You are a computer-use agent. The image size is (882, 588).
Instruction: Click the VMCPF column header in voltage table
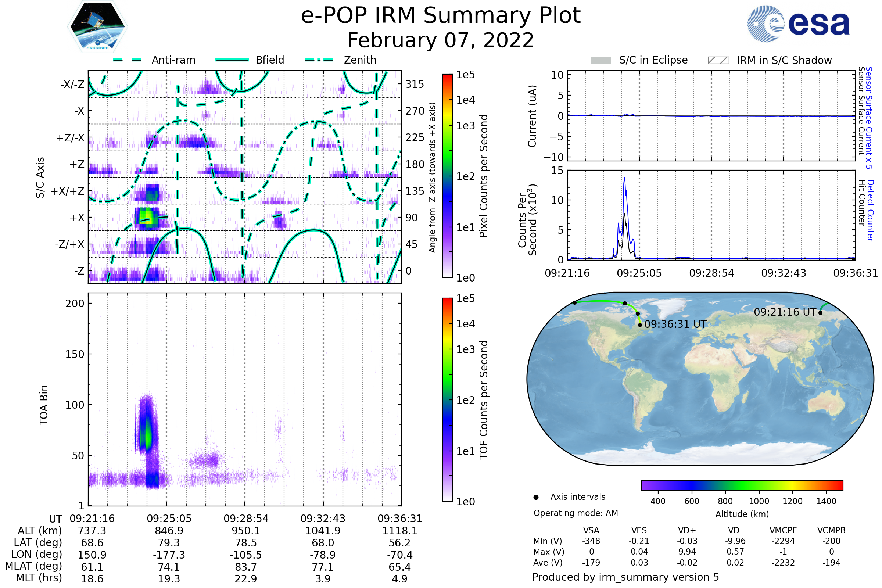783,530
